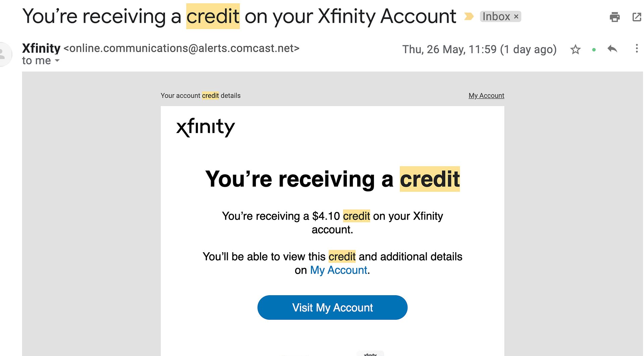Click the sender's profile avatar

3,54
